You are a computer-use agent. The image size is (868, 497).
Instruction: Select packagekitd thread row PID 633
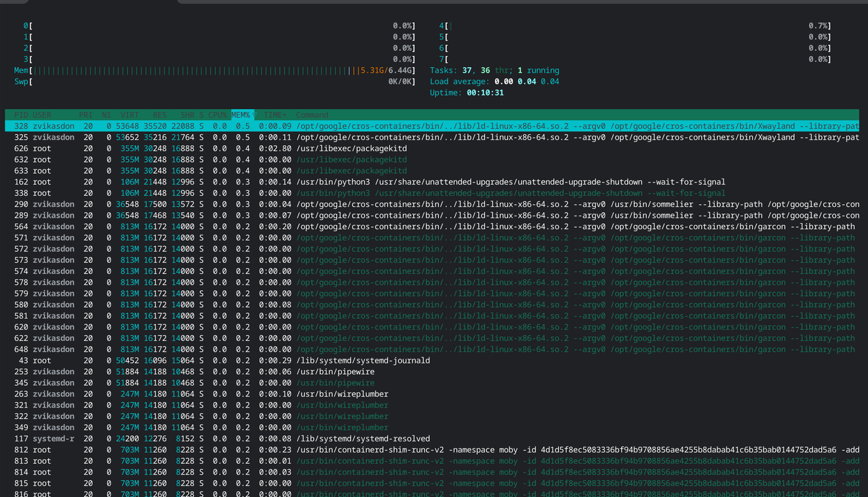pyautogui.click(x=432, y=171)
